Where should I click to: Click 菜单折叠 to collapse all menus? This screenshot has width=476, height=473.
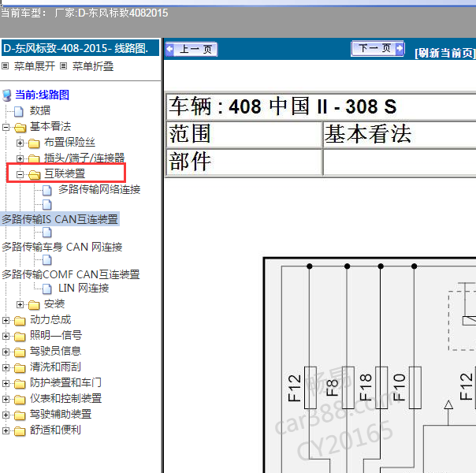click(x=92, y=66)
